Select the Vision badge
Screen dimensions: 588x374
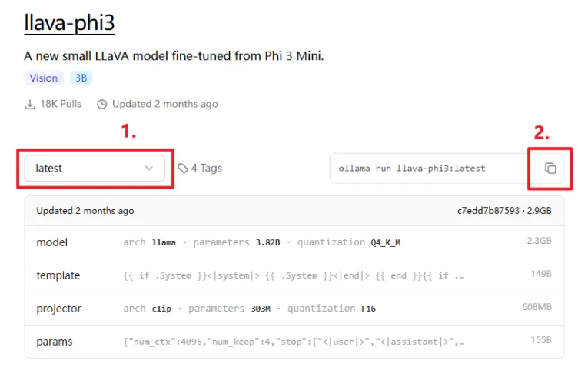[44, 78]
